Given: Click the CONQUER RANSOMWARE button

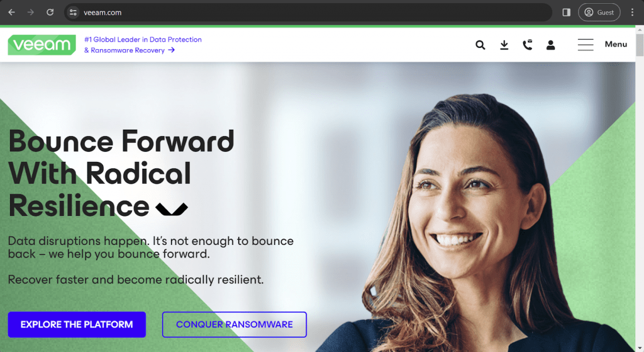Looking at the screenshot, I should (234, 324).
